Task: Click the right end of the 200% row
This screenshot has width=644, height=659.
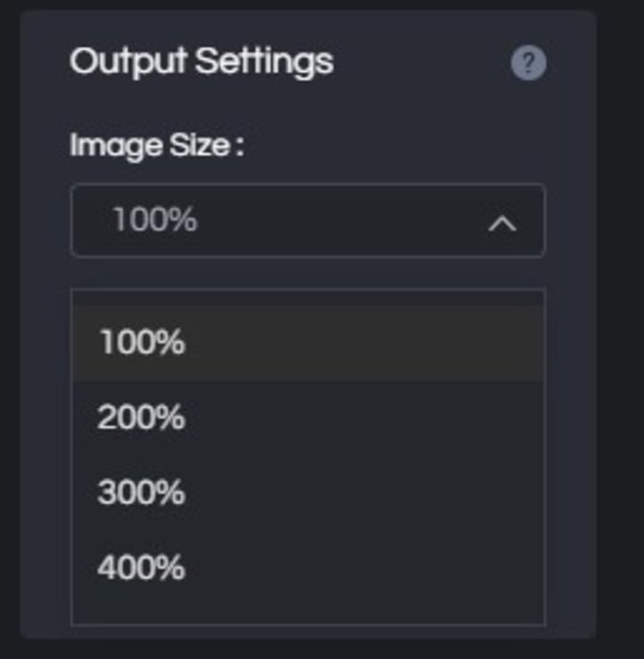Action: coord(510,418)
